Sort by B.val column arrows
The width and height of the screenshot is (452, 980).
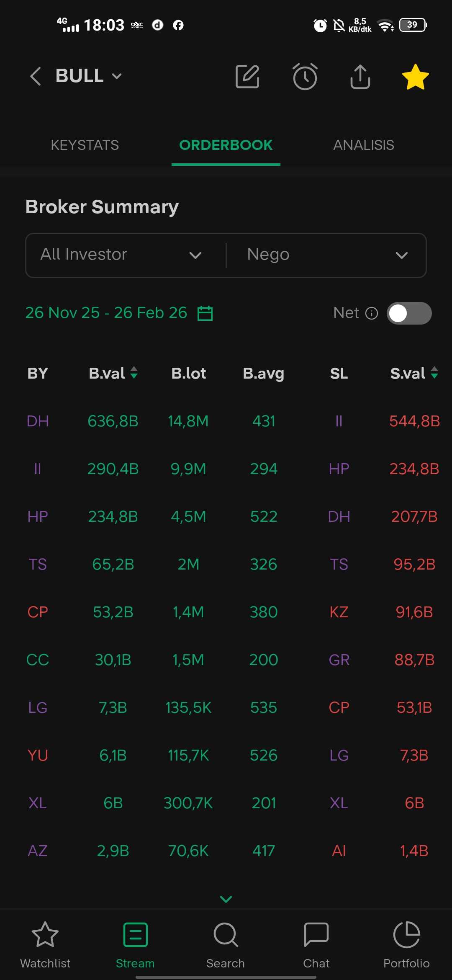[x=134, y=373]
